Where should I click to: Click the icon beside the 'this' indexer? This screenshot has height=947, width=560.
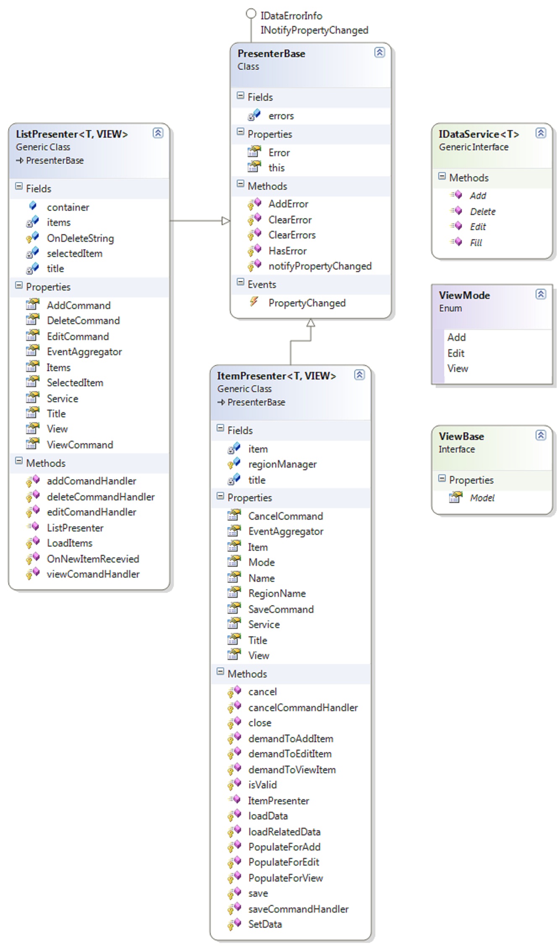coord(254,167)
